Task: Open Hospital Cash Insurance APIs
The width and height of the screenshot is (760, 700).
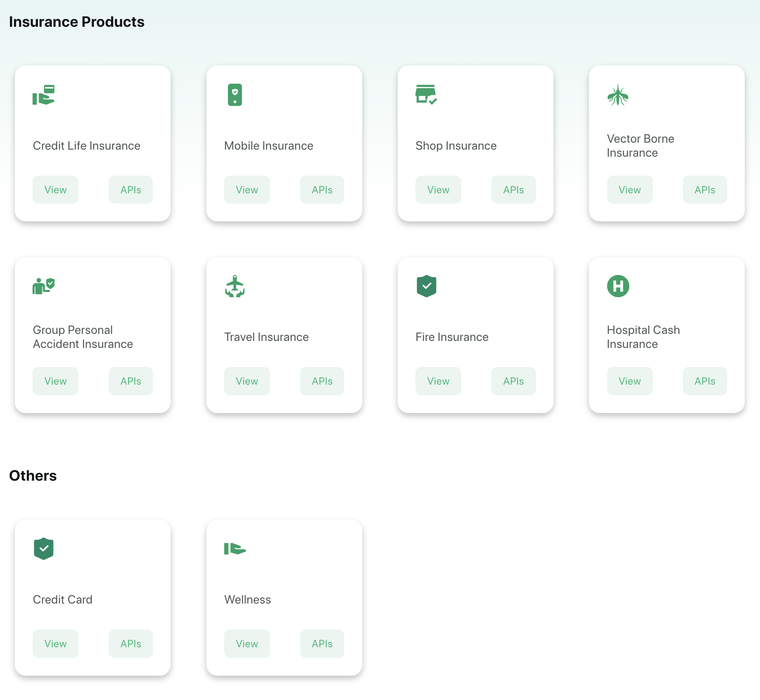Action: [x=705, y=381]
